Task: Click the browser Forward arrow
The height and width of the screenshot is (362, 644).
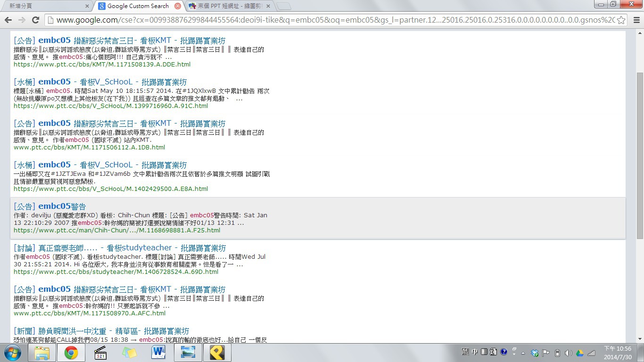Action: (x=22, y=20)
